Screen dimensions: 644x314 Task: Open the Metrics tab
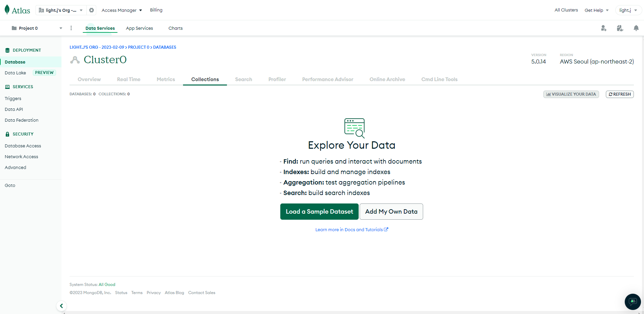coord(166,79)
